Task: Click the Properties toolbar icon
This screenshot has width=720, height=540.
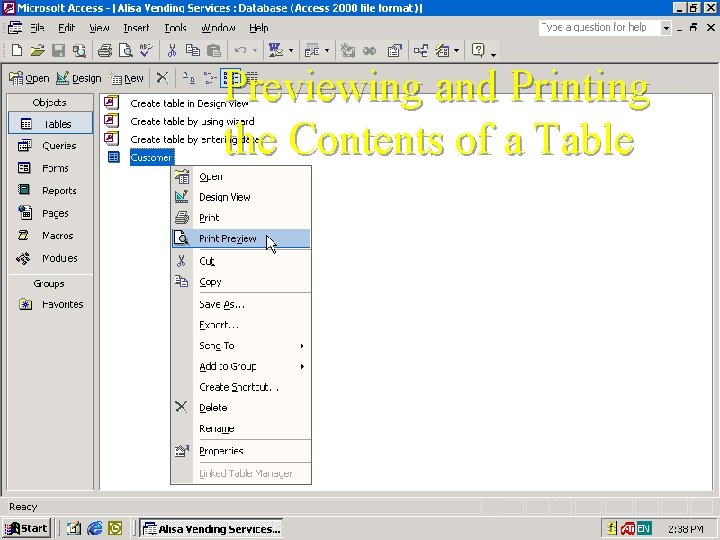Action: point(394,50)
